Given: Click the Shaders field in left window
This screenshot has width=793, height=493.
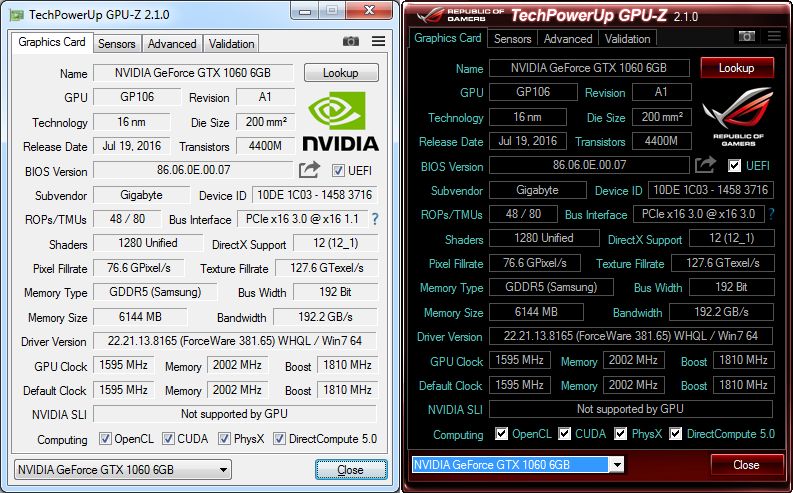Looking at the screenshot, I should click(148, 243).
